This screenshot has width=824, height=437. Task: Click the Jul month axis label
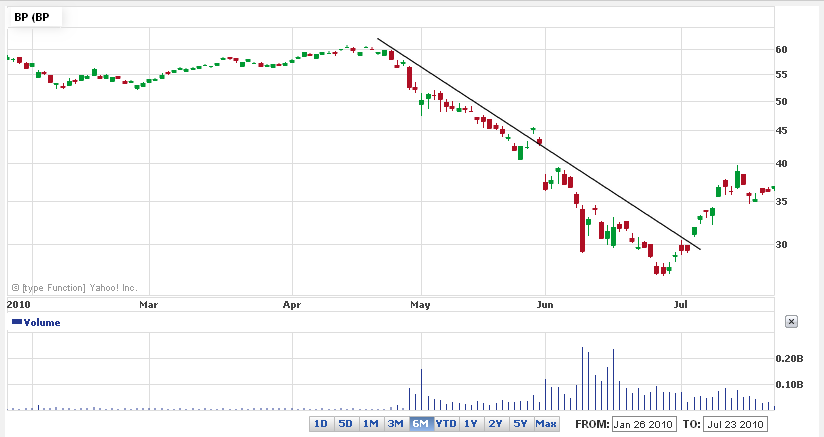pyautogui.click(x=681, y=305)
